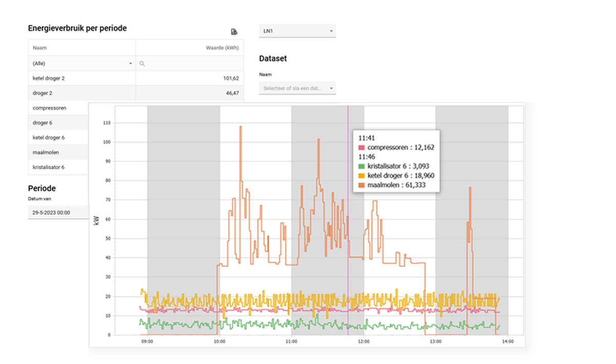Image resolution: width=616 pixels, height=364 pixels.
Task: Click the Datum van date field
Action: tap(59, 212)
